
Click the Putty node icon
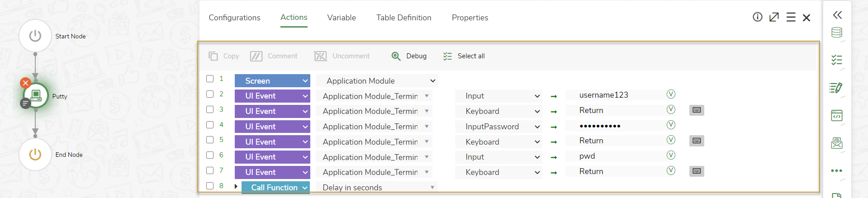36,95
